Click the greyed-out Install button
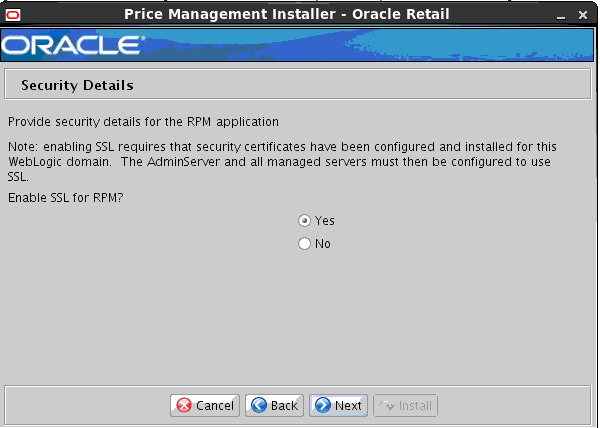This screenshot has width=600, height=428. (405, 405)
